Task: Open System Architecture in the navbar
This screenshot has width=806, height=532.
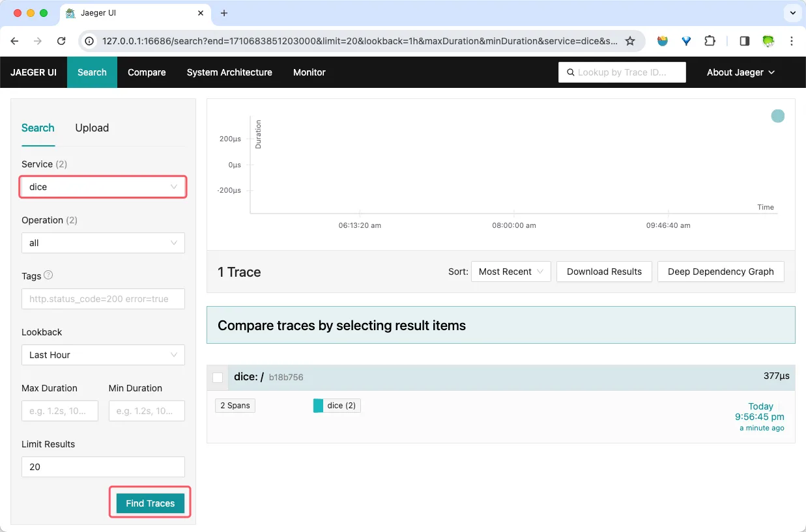Action: (229, 72)
